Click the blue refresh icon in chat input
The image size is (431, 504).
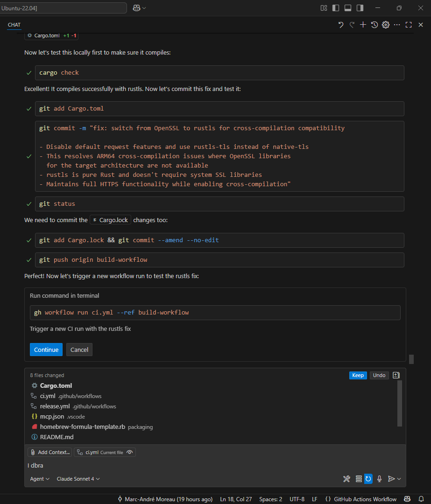pyautogui.click(x=368, y=479)
